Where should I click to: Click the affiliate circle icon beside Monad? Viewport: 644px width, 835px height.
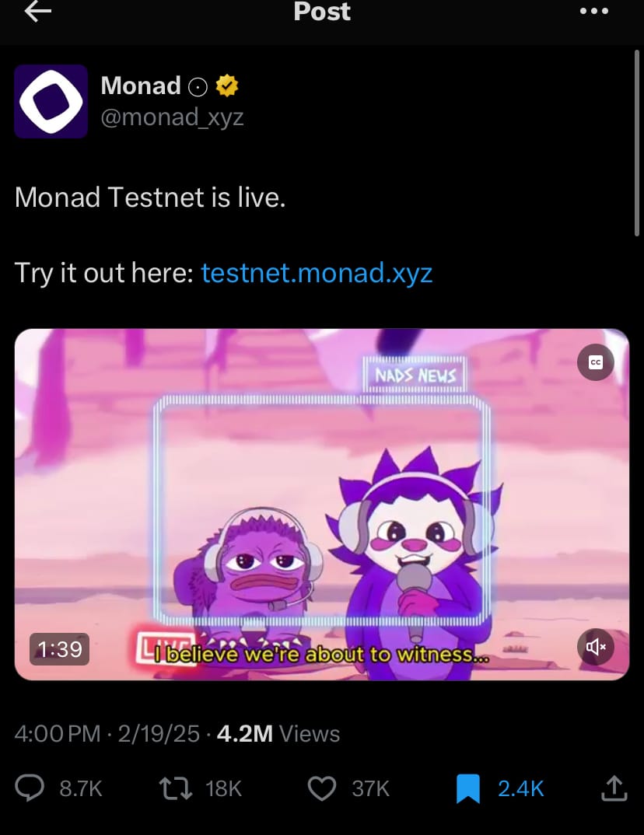point(198,87)
